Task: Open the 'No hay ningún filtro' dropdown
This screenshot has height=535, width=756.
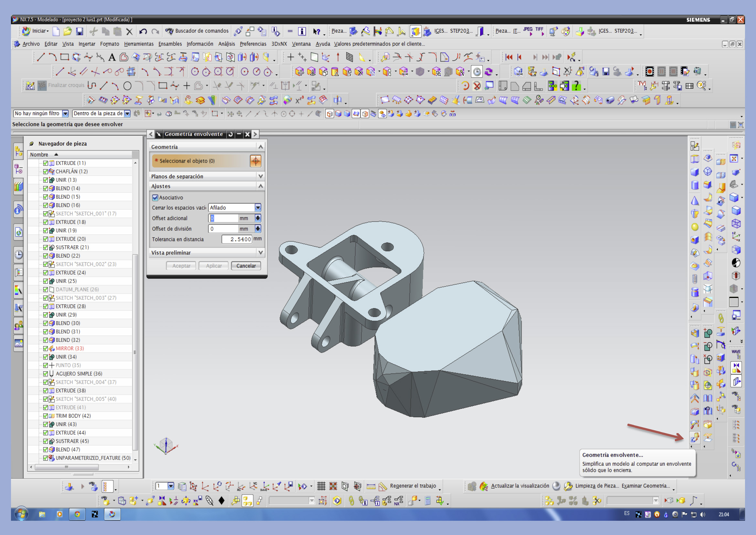Action: [65, 114]
